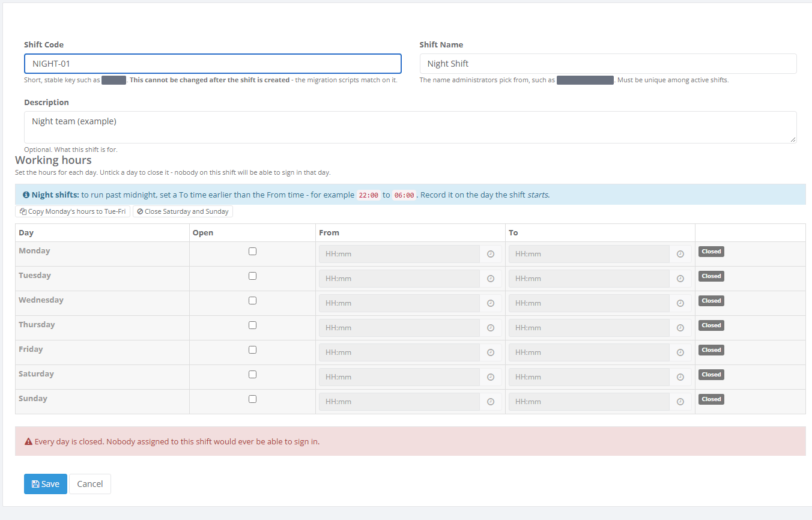Image resolution: width=812 pixels, height=520 pixels.
Task: Open the Sunday To time picker clock
Action: (680, 402)
